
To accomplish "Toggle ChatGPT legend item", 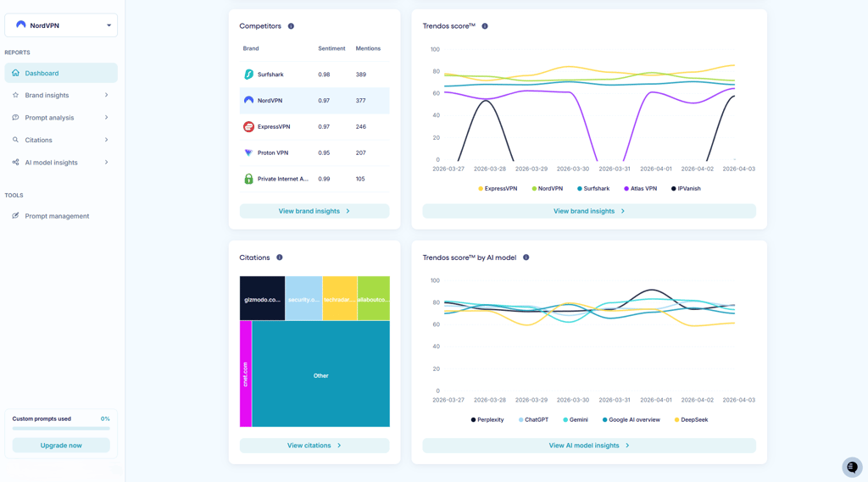I will click(534, 420).
